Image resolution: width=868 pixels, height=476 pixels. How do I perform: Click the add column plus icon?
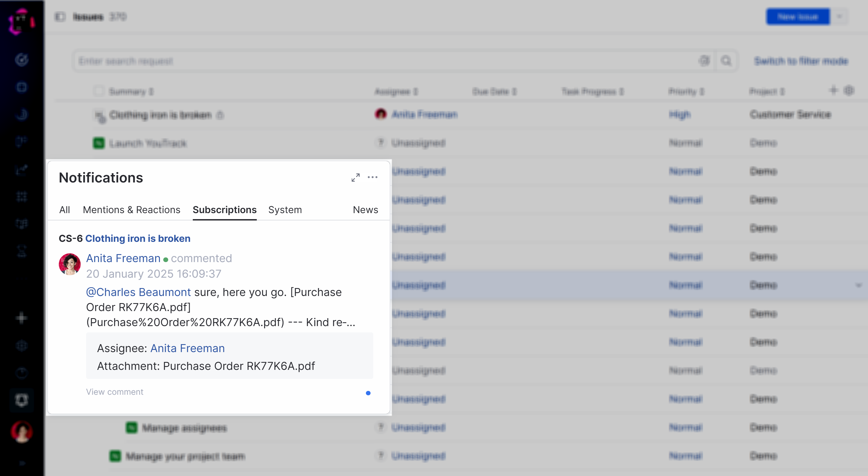click(833, 90)
